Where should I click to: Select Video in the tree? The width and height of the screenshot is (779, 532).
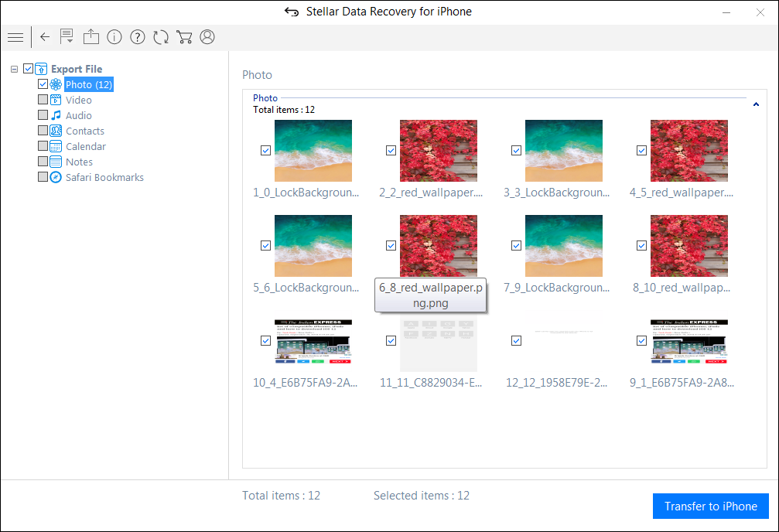(x=78, y=100)
